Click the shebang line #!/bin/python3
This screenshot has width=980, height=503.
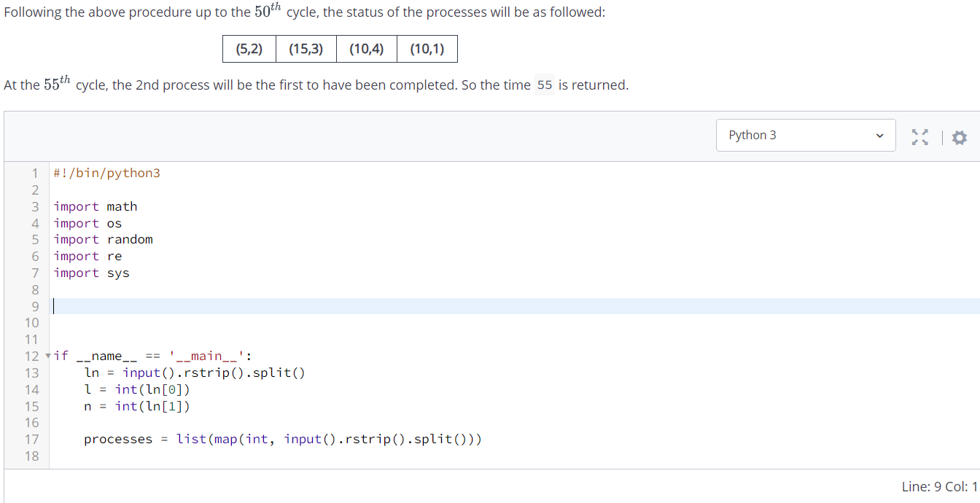click(x=106, y=173)
